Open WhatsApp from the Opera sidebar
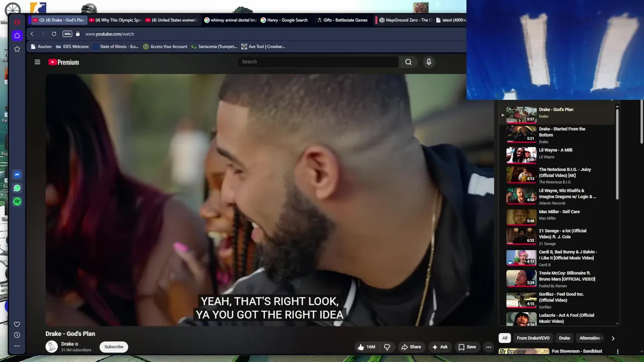Image resolution: width=644 pixels, height=362 pixels. tap(17, 188)
